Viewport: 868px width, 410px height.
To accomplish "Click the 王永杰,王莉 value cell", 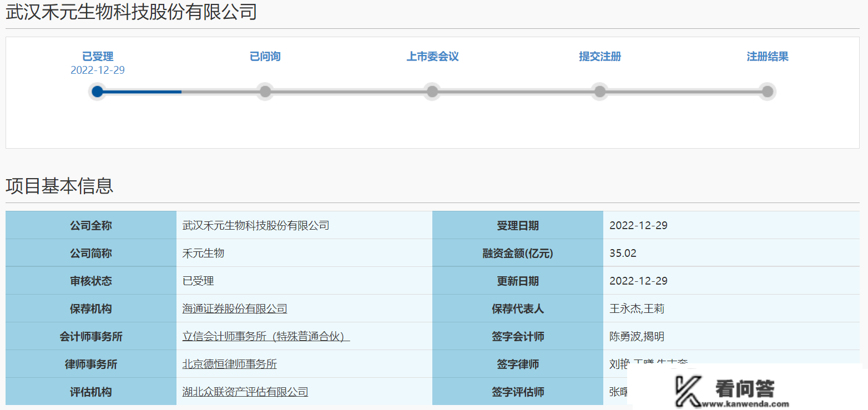I will 731,308.
